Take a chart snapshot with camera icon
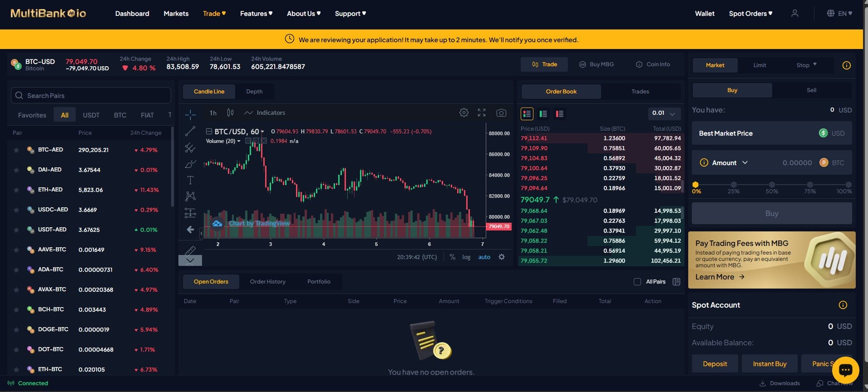The image size is (868, 392). click(501, 113)
